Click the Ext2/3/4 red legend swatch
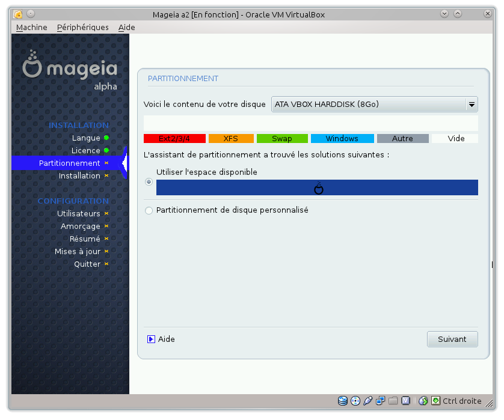This screenshot has height=420, width=504. (x=174, y=138)
